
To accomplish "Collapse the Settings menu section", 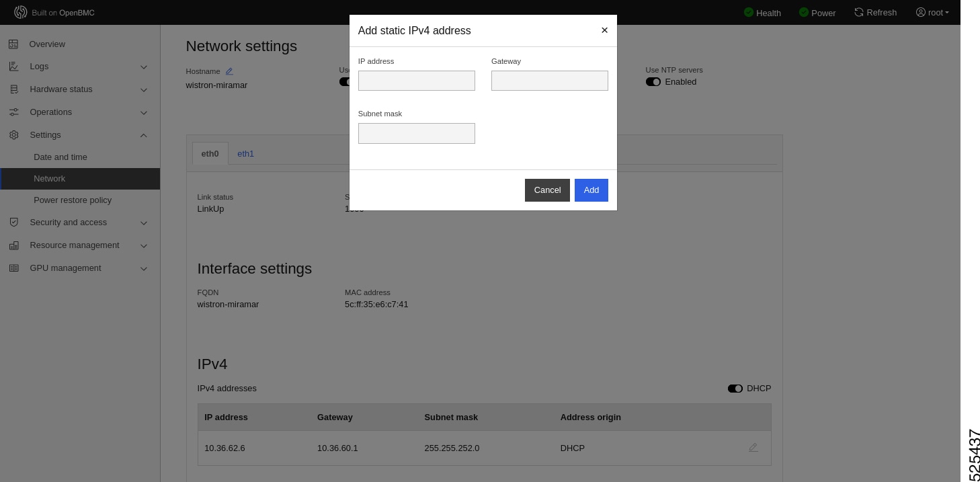I will 144,135.
